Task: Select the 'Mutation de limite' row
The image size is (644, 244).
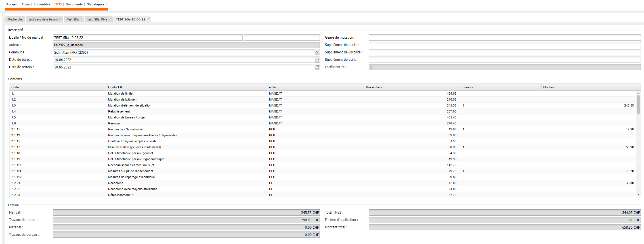Action: tap(120, 93)
